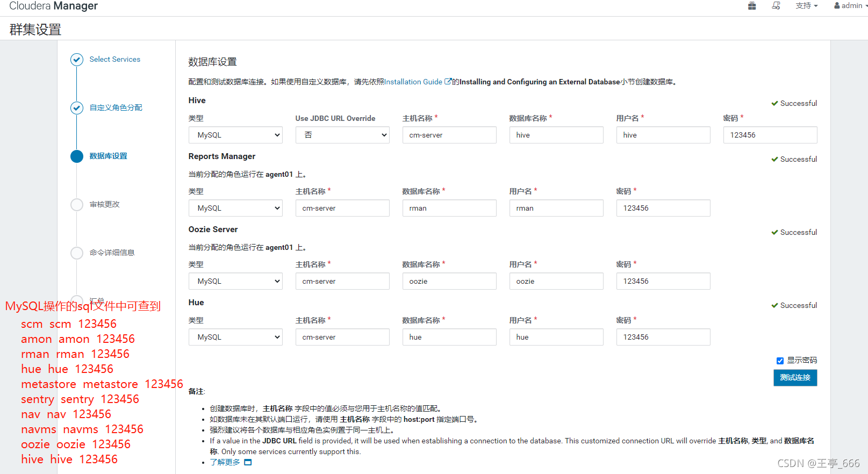
Task: Click the external link icon after Installation Guide
Action: [x=448, y=82]
